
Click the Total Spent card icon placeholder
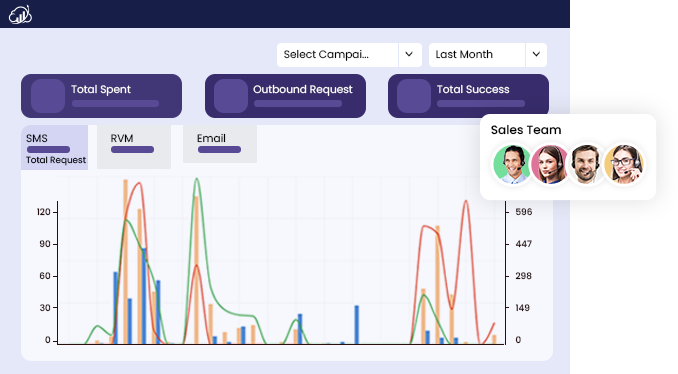point(48,96)
